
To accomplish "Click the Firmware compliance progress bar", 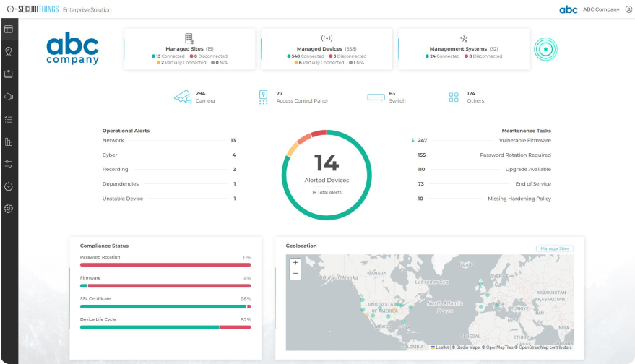I will (165, 285).
